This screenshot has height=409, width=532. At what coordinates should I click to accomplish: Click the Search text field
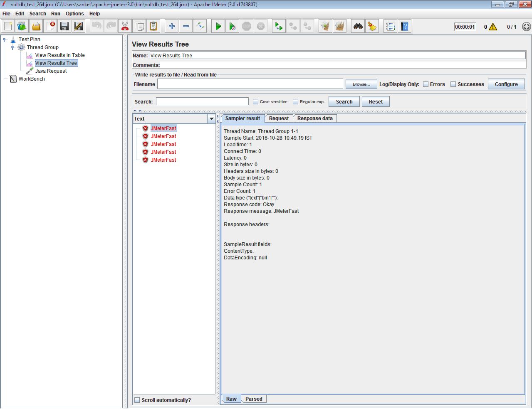[x=202, y=101]
